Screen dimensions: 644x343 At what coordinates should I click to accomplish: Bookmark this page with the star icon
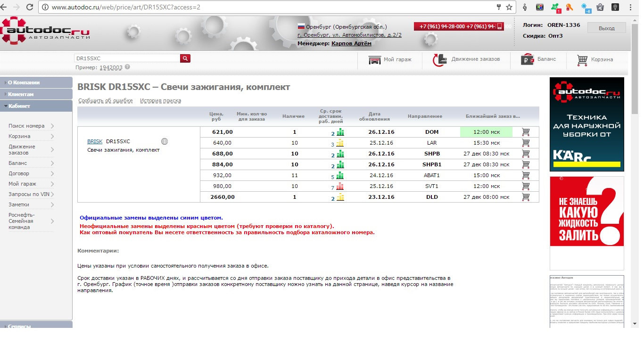[x=509, y=7]
